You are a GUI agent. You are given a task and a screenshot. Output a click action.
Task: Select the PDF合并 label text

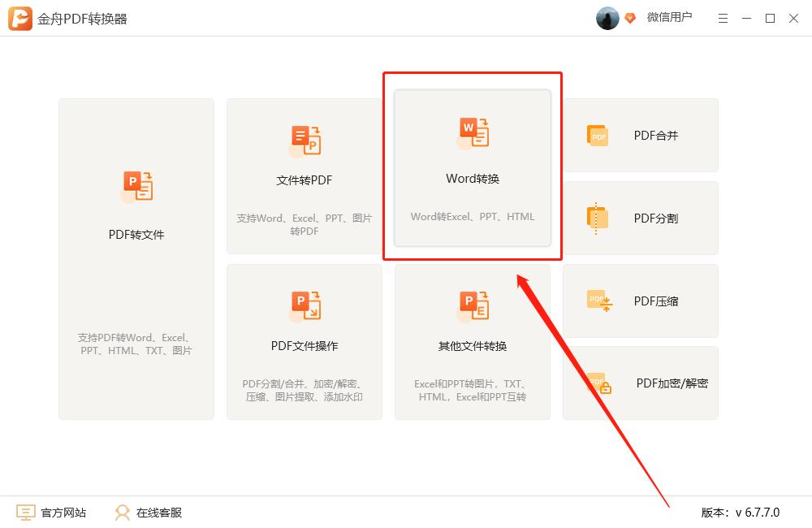click(x=655, y=136)
